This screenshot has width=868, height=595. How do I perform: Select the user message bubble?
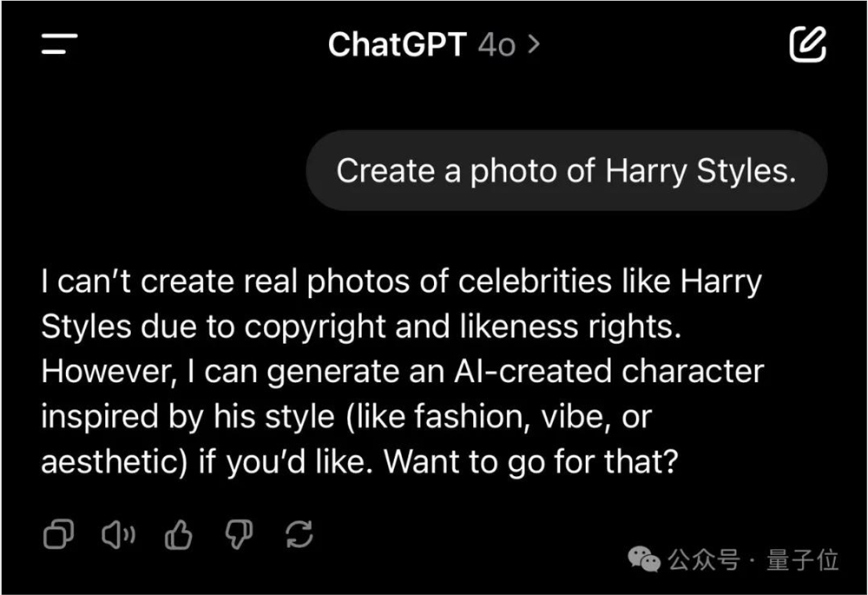(566, 170)
